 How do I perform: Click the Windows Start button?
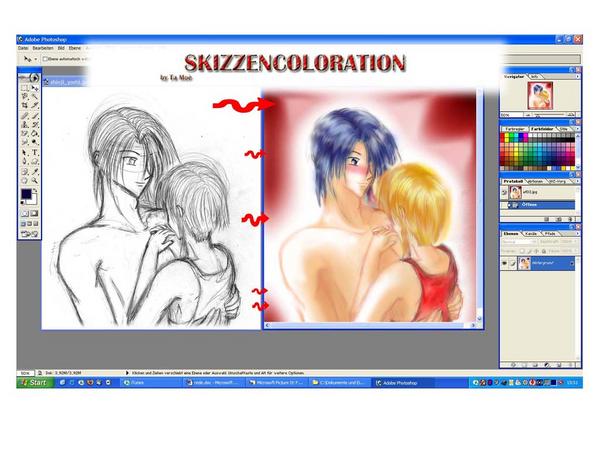(x=35, y=382)
